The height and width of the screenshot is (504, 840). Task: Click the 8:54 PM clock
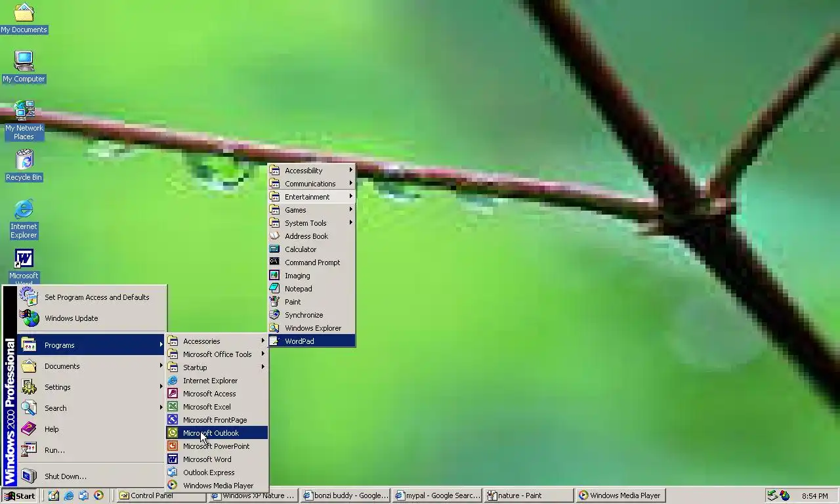814,496
